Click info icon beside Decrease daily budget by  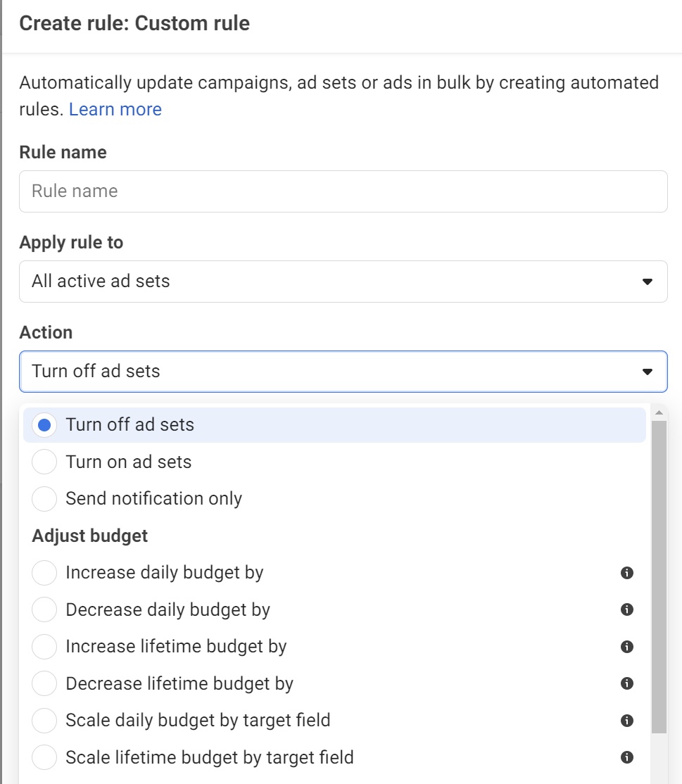point(626,609)
